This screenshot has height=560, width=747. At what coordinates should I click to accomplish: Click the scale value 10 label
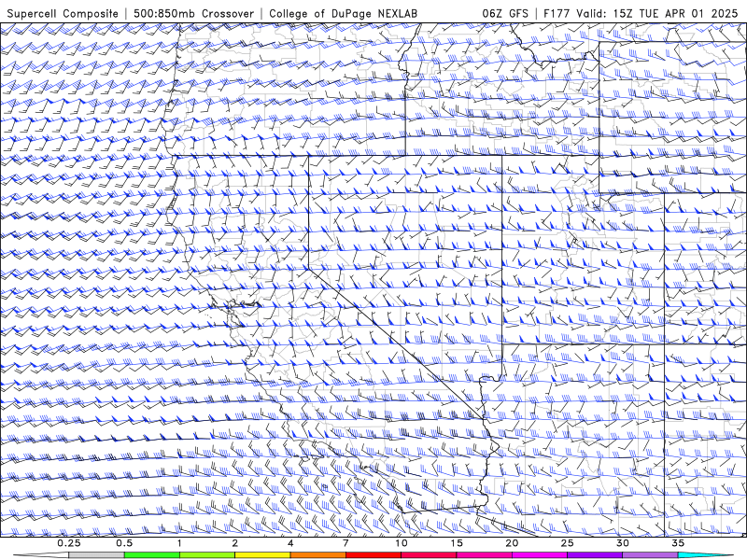[x=402, y=543]
